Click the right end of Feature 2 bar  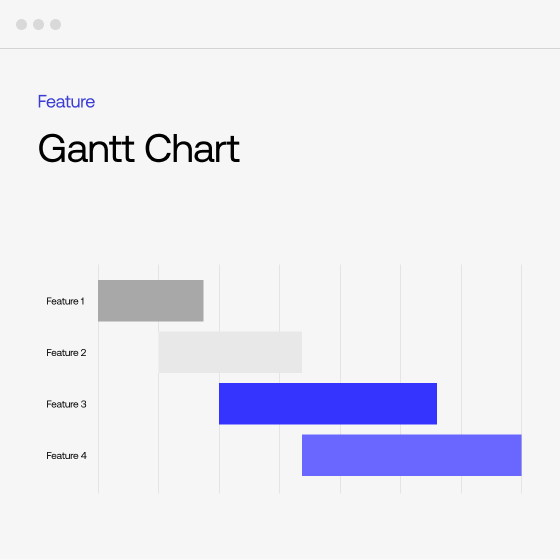click(x=300, y=352)
